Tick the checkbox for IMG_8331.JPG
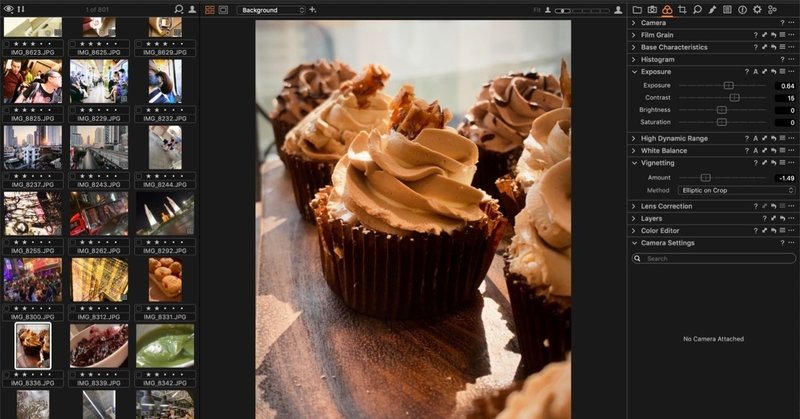 click(x=139, y=309)
